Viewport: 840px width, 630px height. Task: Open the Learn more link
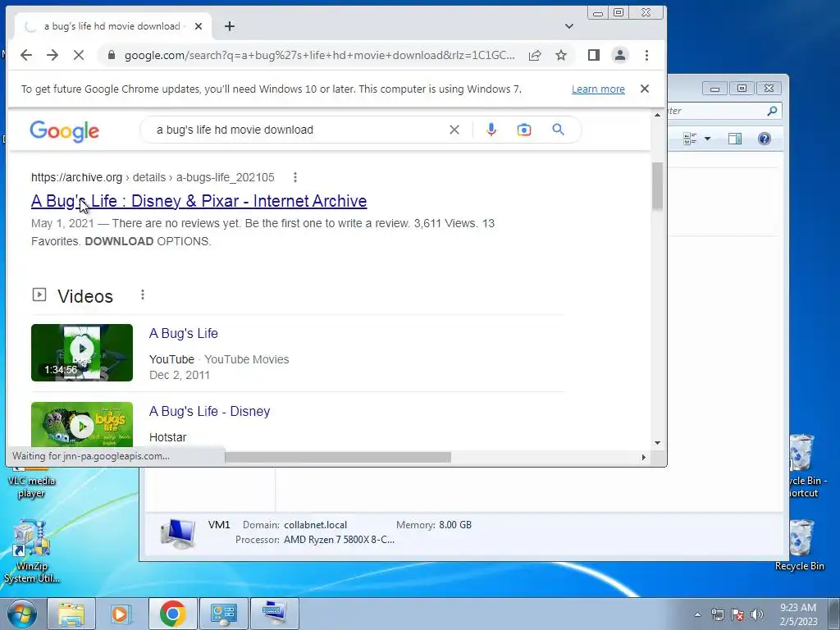coord(598,89)
